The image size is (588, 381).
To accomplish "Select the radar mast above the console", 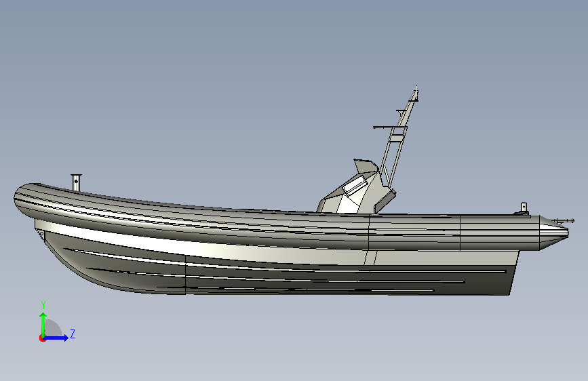I will pos(399,137).
